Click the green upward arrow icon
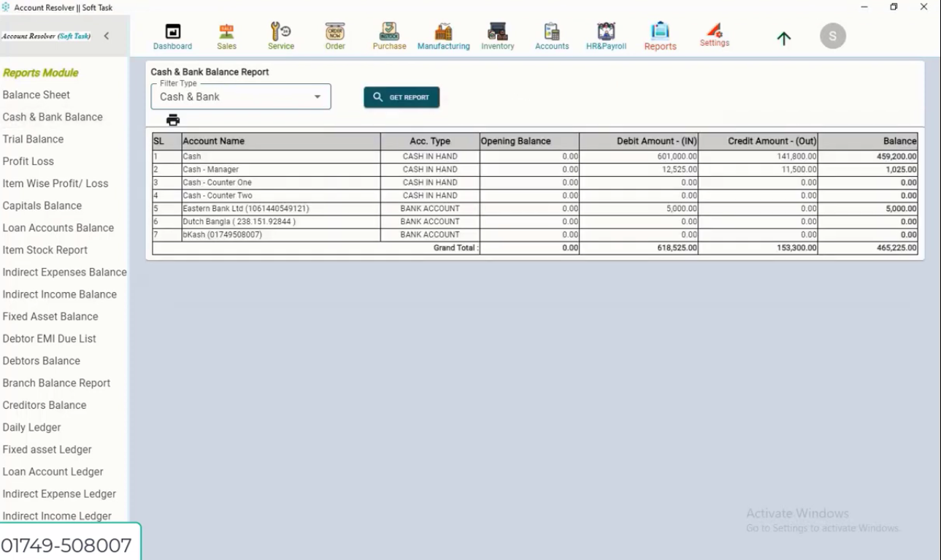 coord(783,39)
